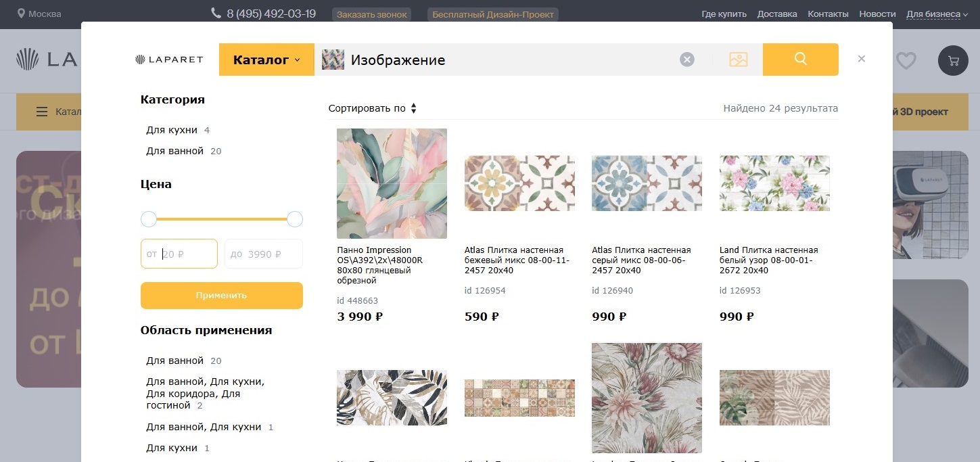This screenshot has height=462, width=980.
Task: Close the search overlay with the X
Action: pos(862,59)
